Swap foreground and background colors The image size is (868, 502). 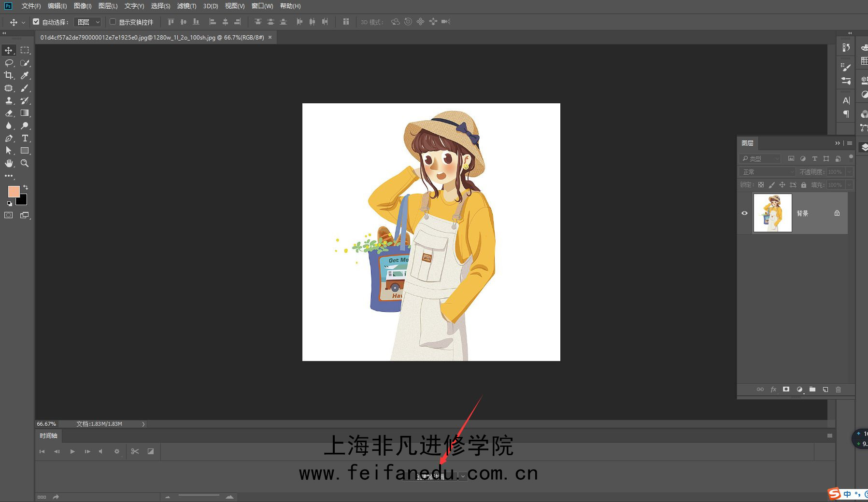point(26,187)
